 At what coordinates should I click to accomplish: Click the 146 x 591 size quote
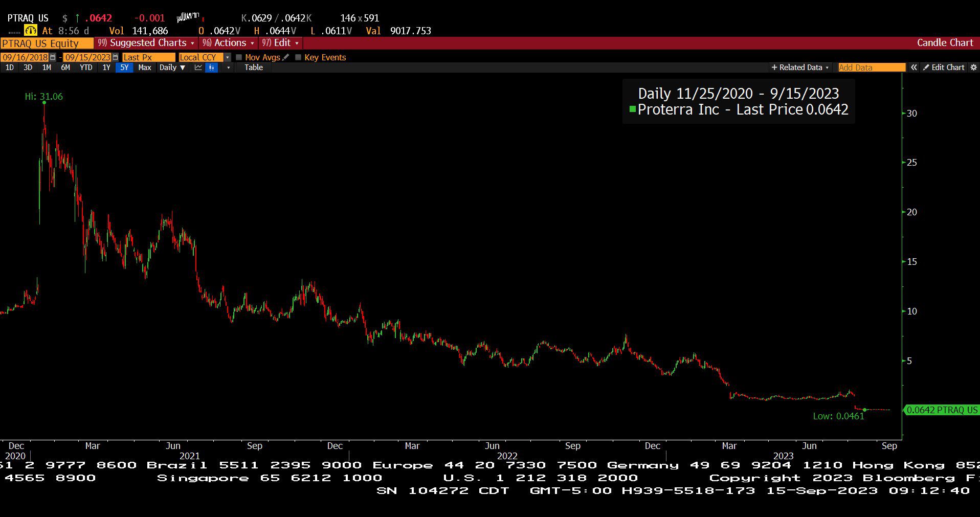click(360, 18)
